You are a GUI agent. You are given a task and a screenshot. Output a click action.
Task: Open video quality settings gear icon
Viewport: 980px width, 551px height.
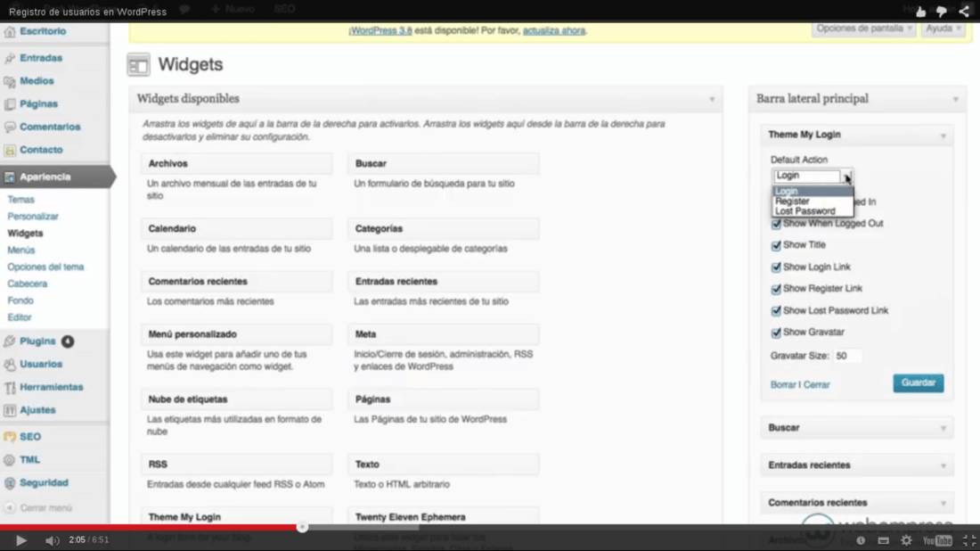click(x=907, y=540)
